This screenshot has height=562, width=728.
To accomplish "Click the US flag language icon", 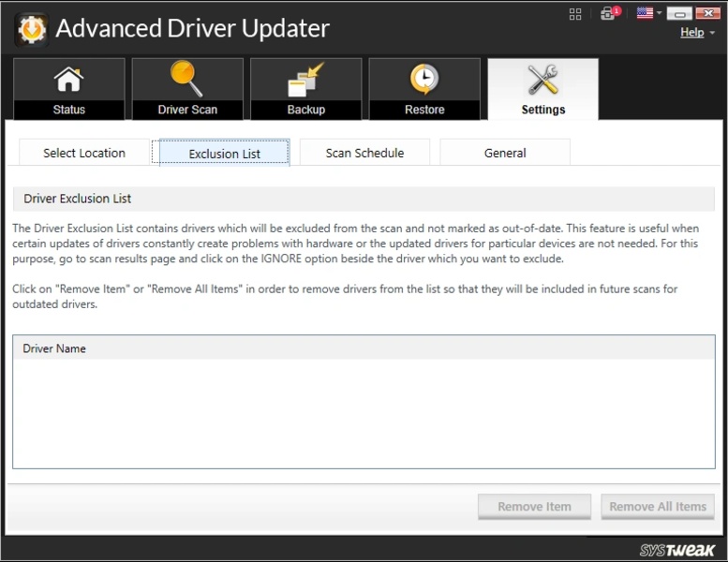I will pyautogui.click(x=645, y=14).
